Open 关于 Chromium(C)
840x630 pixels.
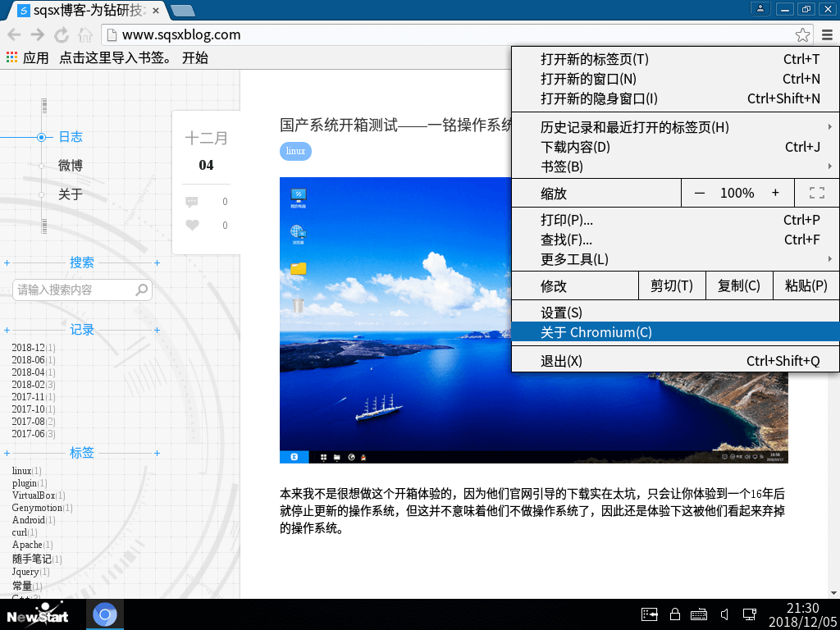(675, 332)
